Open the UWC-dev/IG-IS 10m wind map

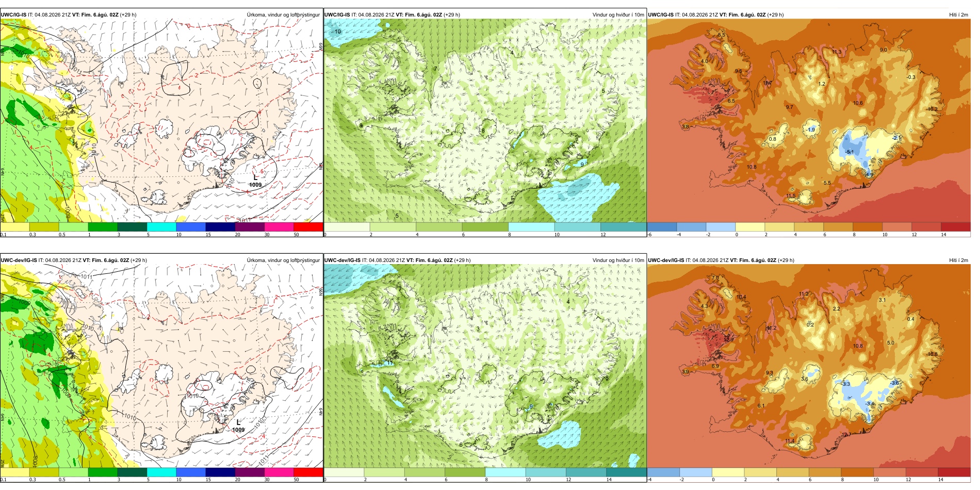tap(485, 366)
